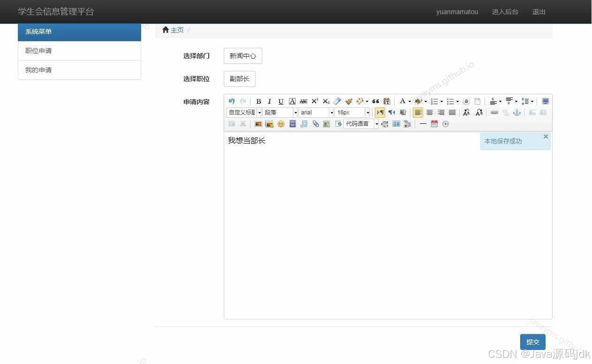Toggle right-to-left text direction
The image size is (592, 364).
click(392, 113)
